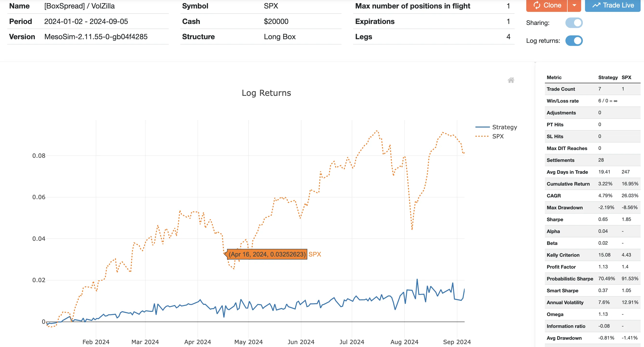Disable the Sharing toggle

click(x=574, y=23)
